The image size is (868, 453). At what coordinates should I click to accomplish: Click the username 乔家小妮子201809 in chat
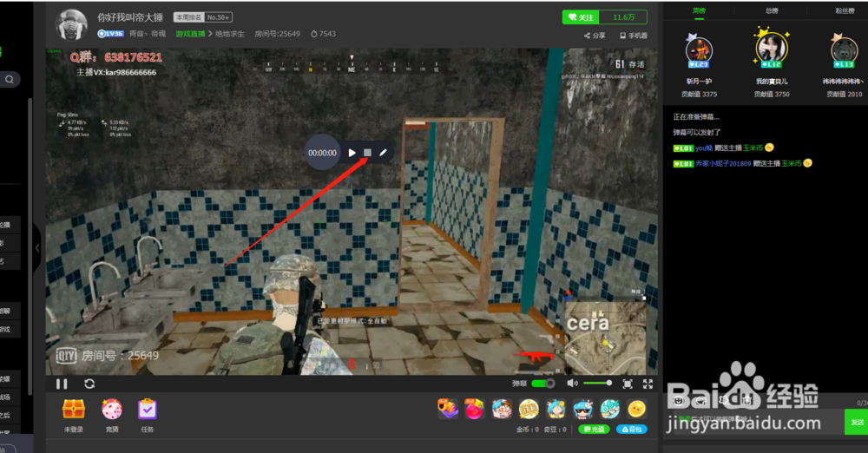(x=724, y=163)
